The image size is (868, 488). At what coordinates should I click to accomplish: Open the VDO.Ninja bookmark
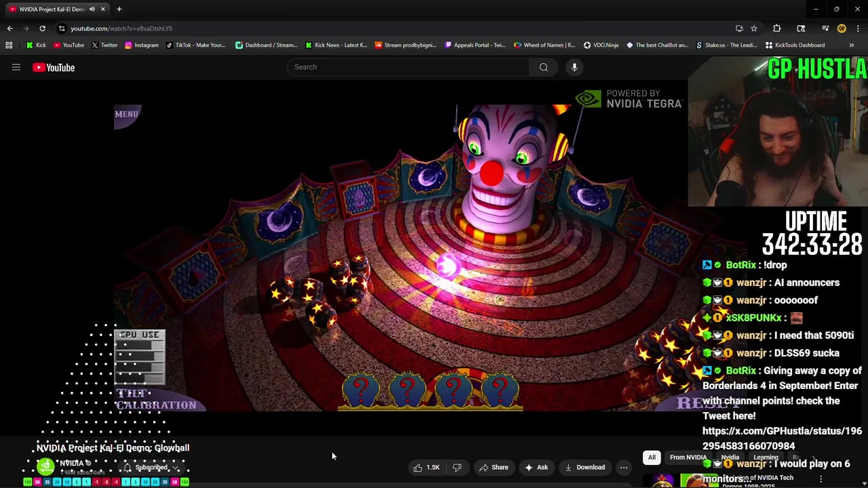click(601, 45)
